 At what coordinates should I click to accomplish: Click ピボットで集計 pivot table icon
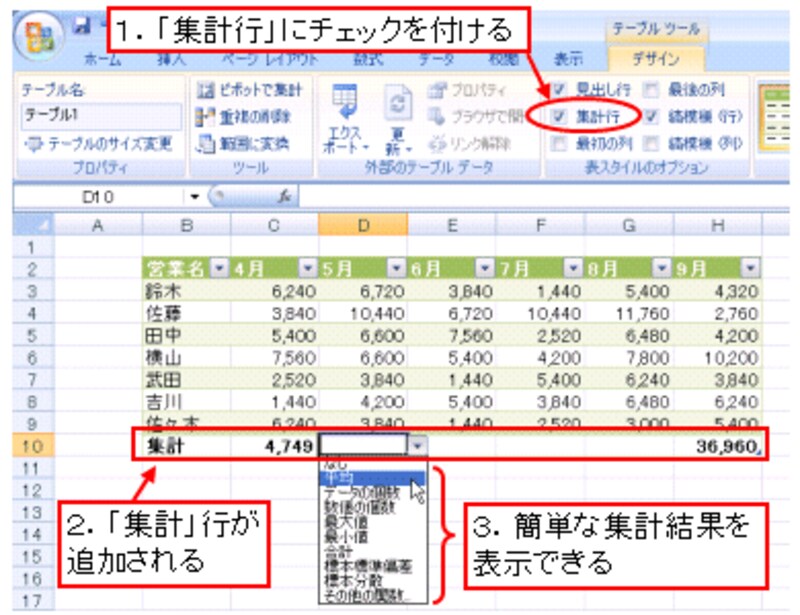click(205, 90)
